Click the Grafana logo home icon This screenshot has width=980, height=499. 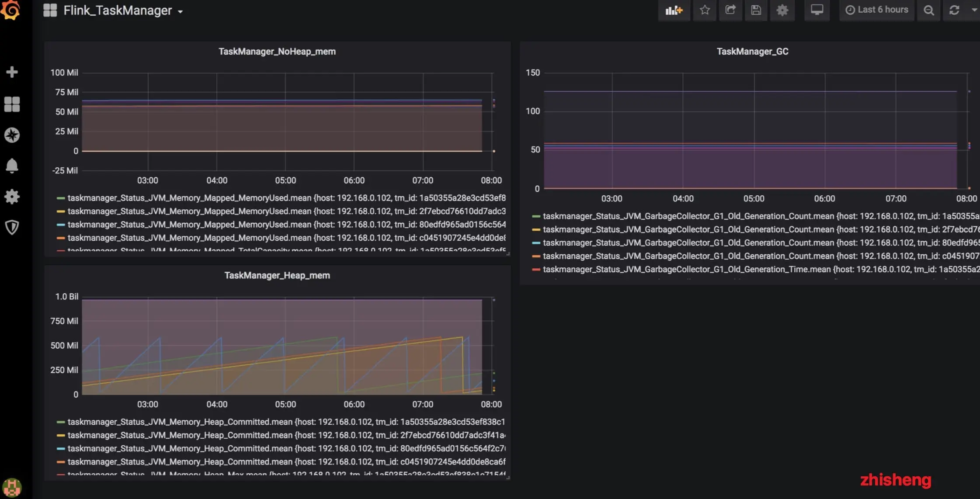tap(10, 10)
